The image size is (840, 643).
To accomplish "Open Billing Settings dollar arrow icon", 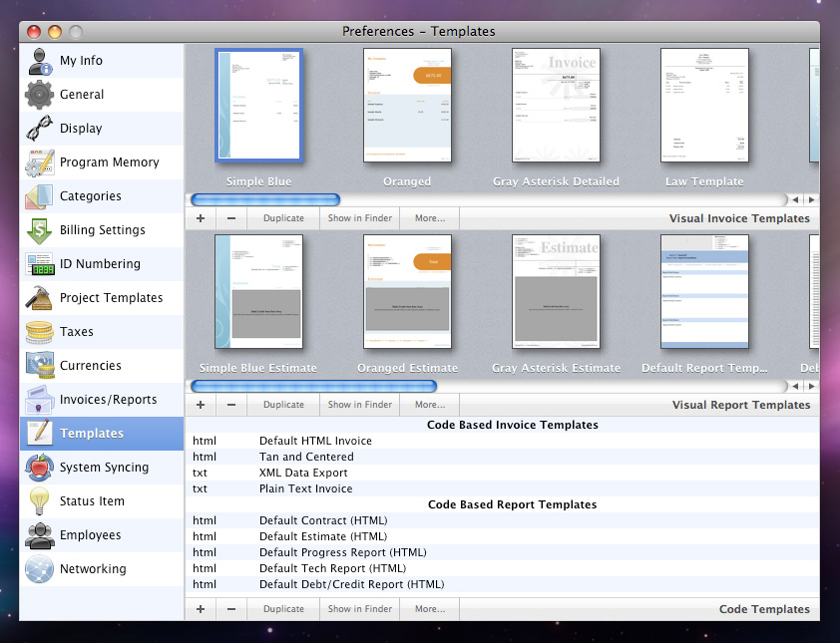I will coord(39,230).
